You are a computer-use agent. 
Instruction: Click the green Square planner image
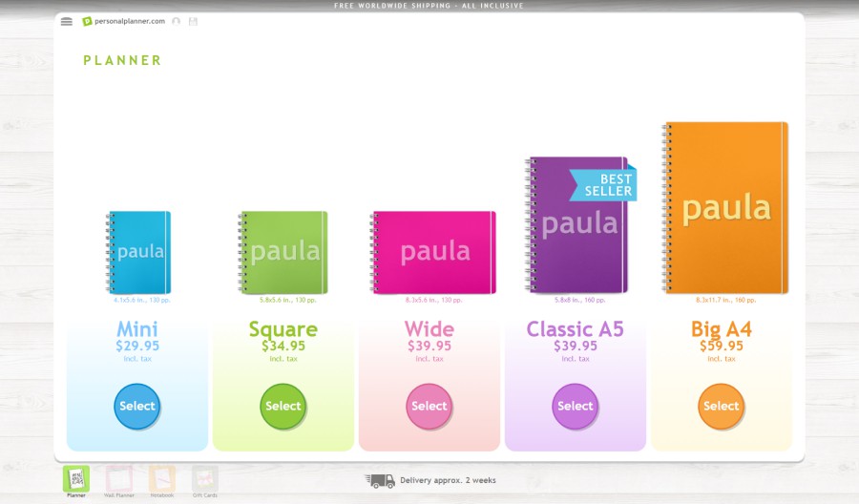pos(283,252)
